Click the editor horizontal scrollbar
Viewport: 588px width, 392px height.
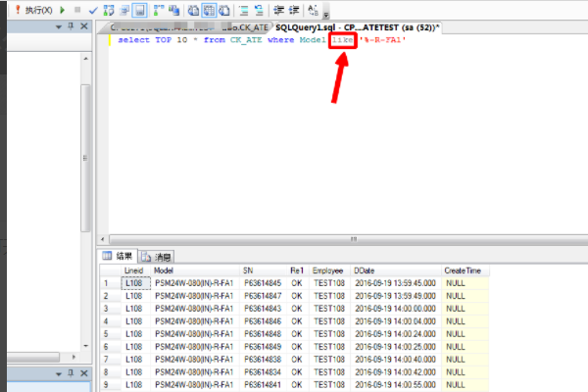pyautogui.click(x=349, y=239)
